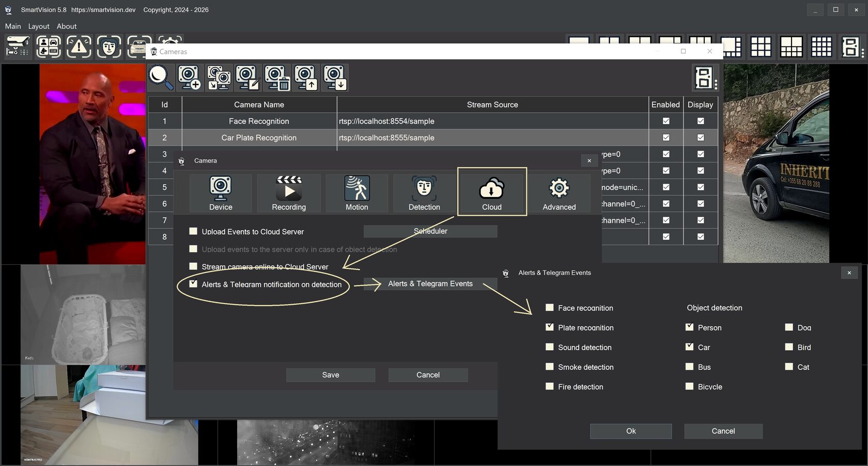868x466 pixels.
Task: Switch to the 3x3 grid layout
Action: click(x=761, y=47)
